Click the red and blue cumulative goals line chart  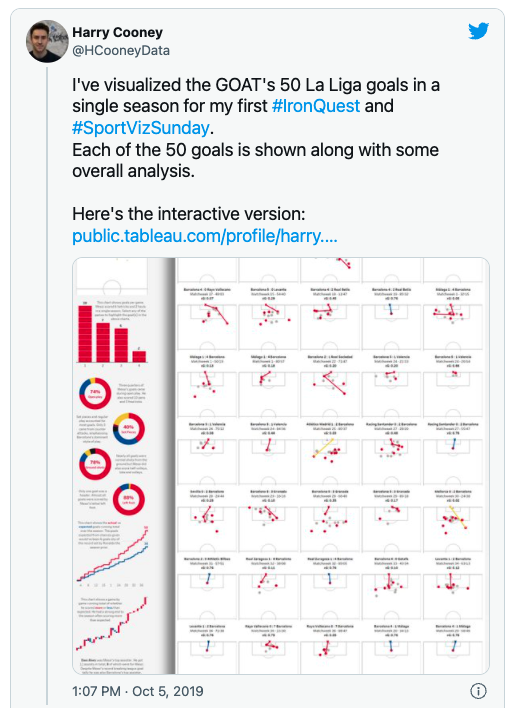point(112,554)
